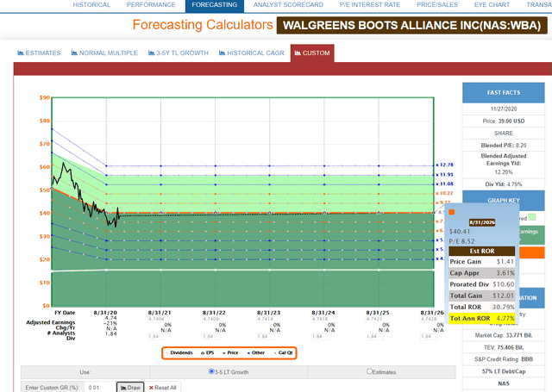
Task: Toggle Other series in chart legend
Action: 256,352
